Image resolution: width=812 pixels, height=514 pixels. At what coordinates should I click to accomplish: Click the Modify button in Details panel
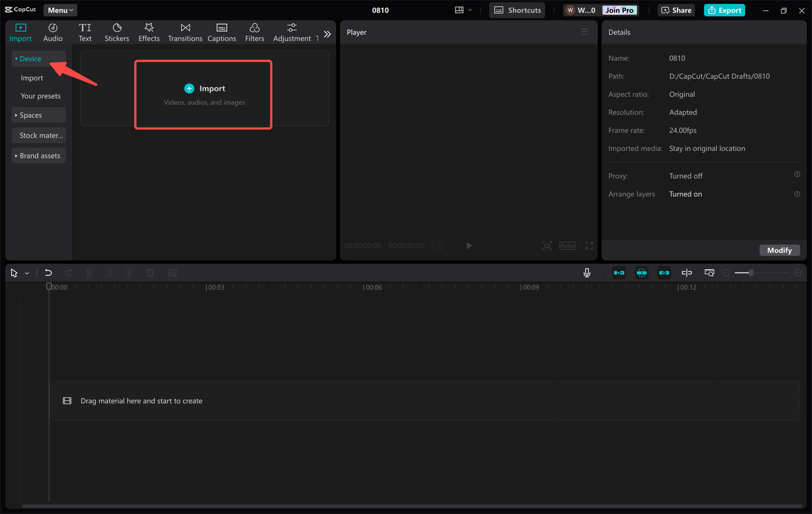click(780, 250)
